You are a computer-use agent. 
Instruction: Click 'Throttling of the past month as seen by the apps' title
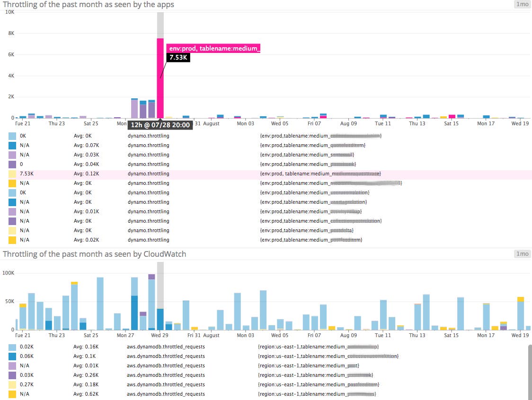pos(89,5)
